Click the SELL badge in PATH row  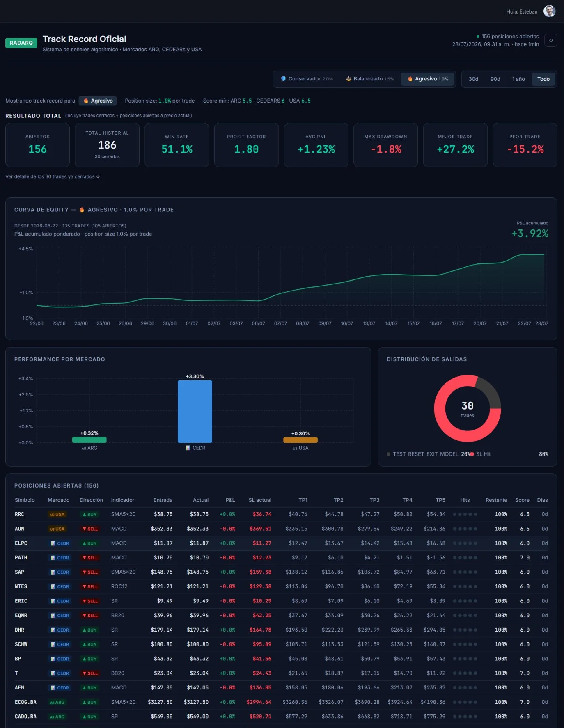coord(90,558)
